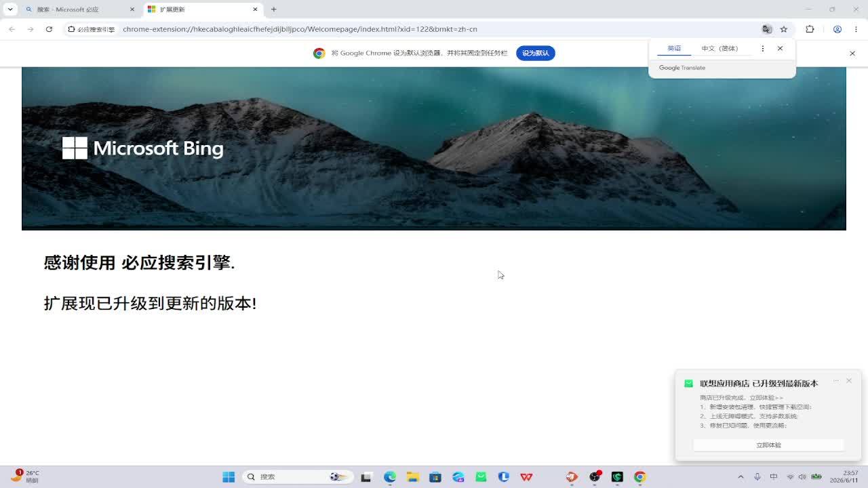Screen dimensions: 868x488
Task: Open a new browser tab
Action: (x=274, y=9)
